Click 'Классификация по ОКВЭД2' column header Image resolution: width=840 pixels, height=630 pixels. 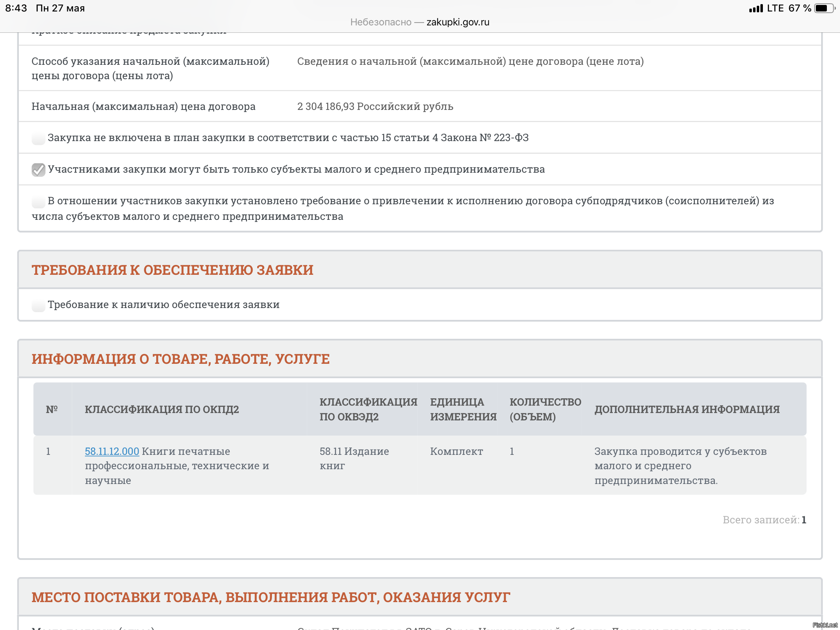coord(368,409)
